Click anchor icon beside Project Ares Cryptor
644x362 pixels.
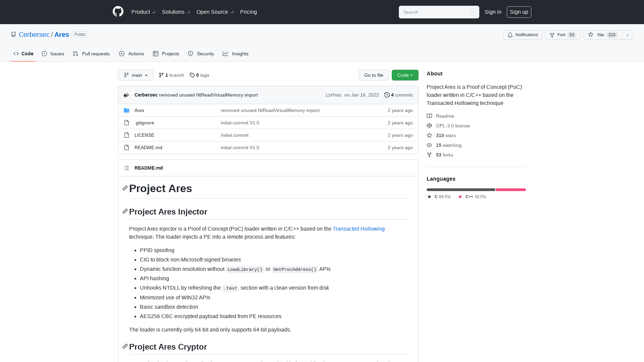[x=125, y=347]
